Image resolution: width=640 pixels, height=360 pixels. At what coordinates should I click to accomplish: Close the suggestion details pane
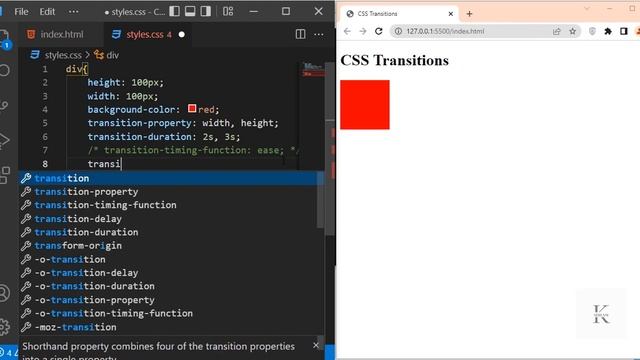[316, 345]
